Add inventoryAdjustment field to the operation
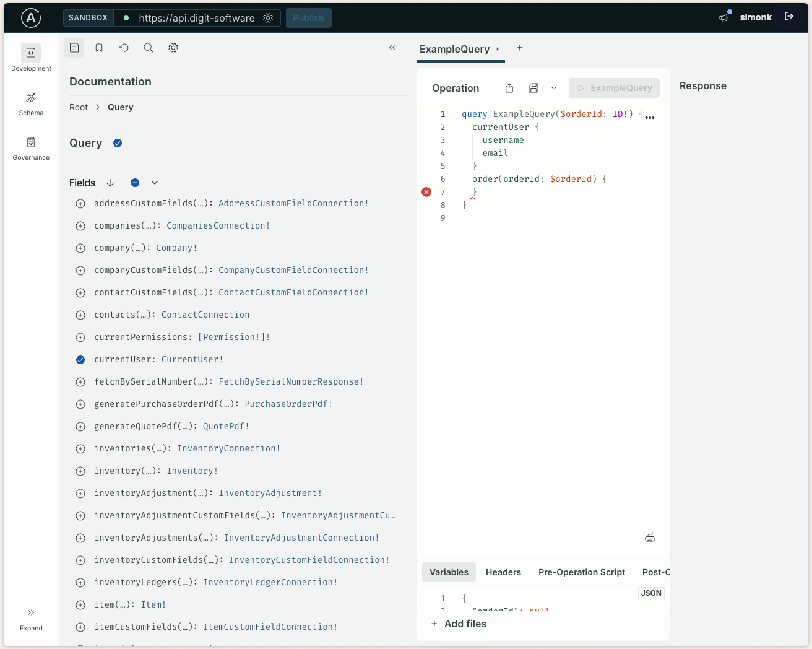812x649 pixels. click(x=80, y=494)
